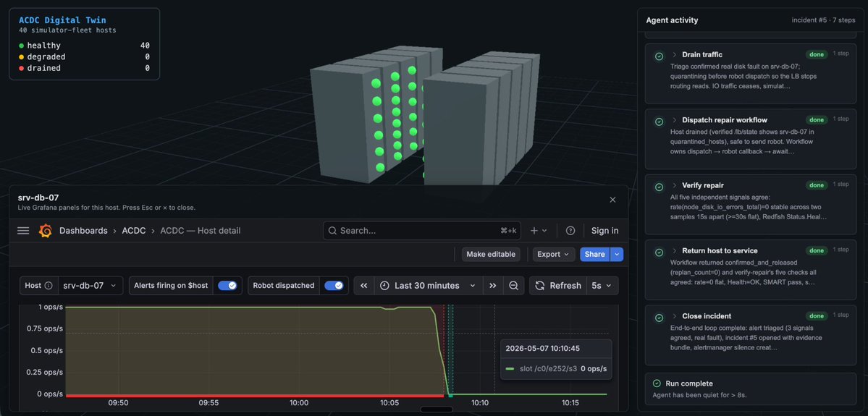Zoom out the time range

[x=513, y=286]
